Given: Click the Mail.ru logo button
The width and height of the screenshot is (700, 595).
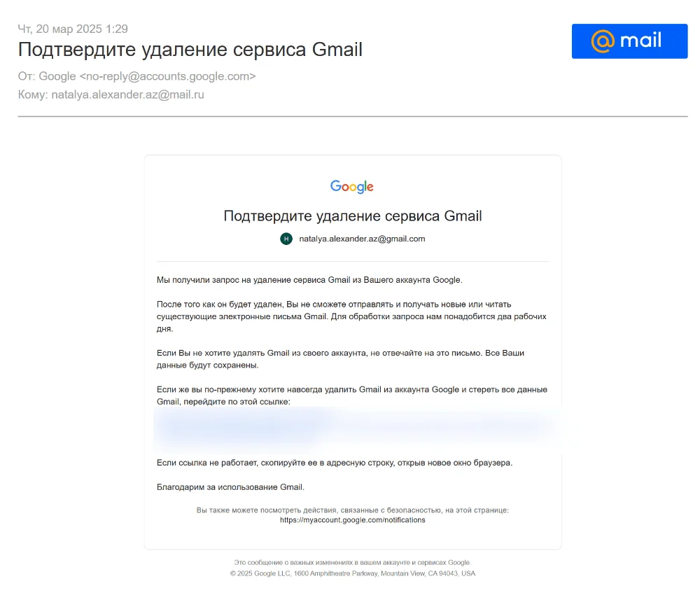Looking at the screenshot, I should point(629,41).
